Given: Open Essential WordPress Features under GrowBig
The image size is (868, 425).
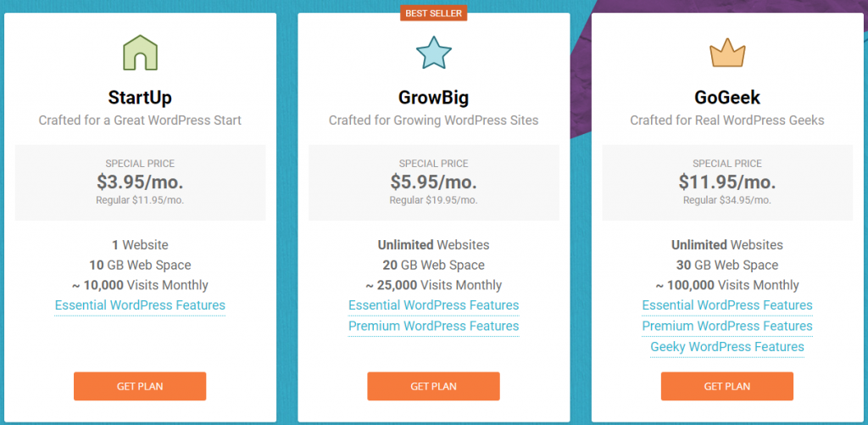Looking at the screenshot, I should coord(433,305).
